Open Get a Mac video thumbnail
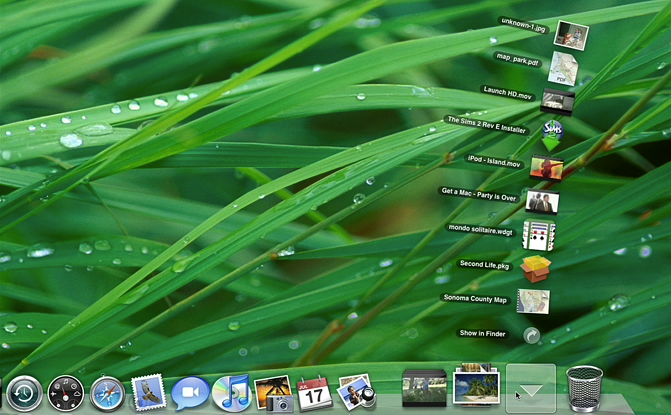Viewport: 671px width, 415px height. [x=542, y=202]
